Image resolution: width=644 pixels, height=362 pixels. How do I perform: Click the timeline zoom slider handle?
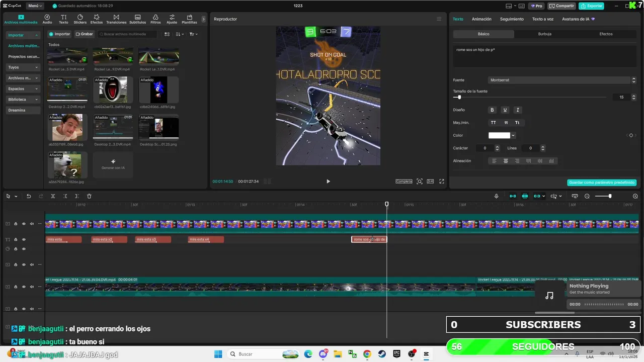click(x=610, y=196)
